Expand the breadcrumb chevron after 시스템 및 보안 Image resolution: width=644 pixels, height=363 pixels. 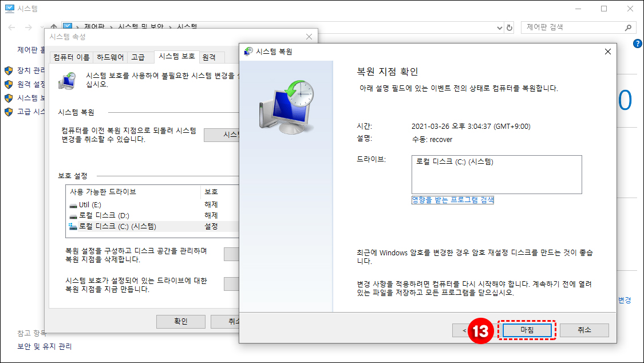point(168,27)
